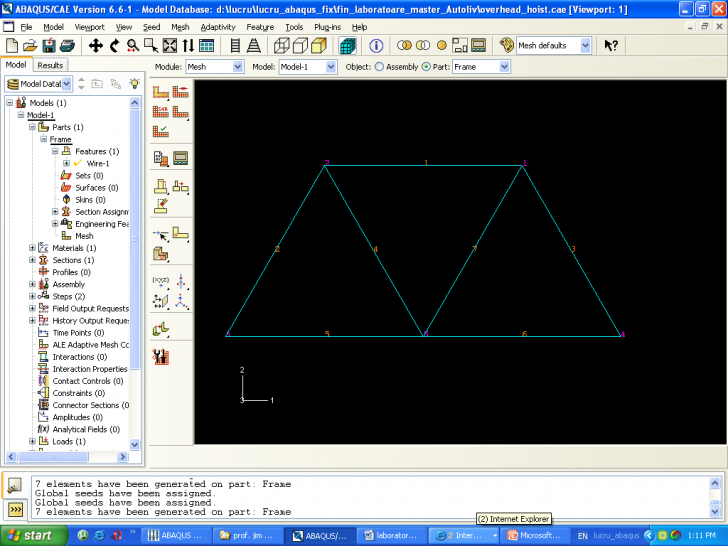
Task: Select the Pan View tool
Action: pos(96,46)
